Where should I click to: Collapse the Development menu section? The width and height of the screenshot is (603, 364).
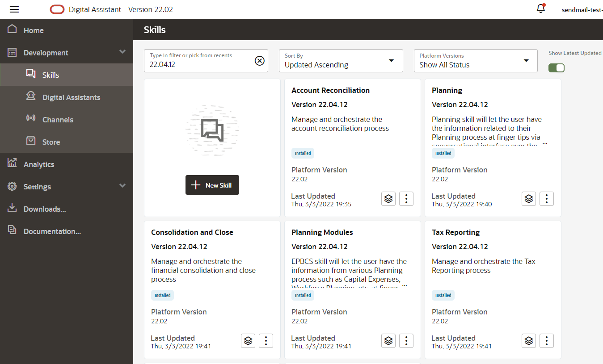coord(122,52)
